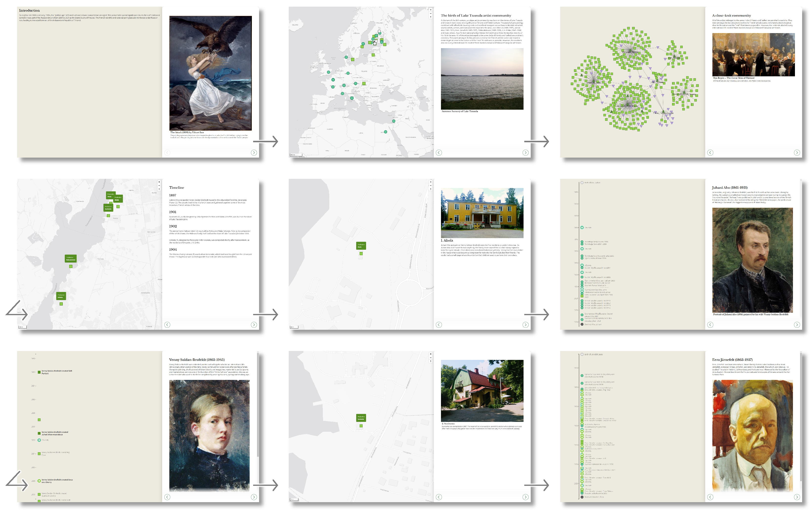
Task: Go to next slide from Eero Järnefelt page
Action: click(797, 497)
